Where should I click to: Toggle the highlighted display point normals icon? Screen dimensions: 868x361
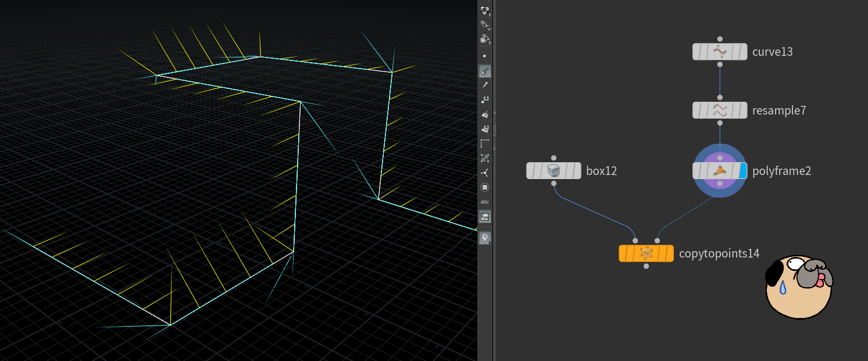[485, 71]
